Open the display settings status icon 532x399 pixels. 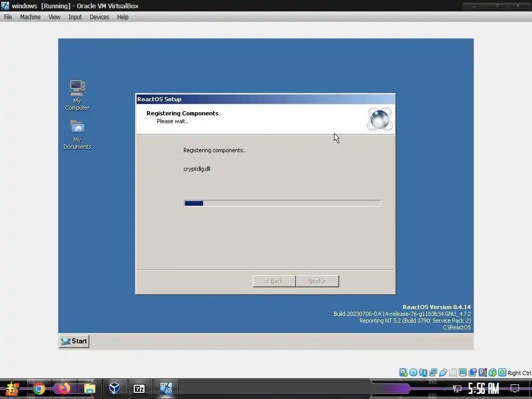[462, 373]
